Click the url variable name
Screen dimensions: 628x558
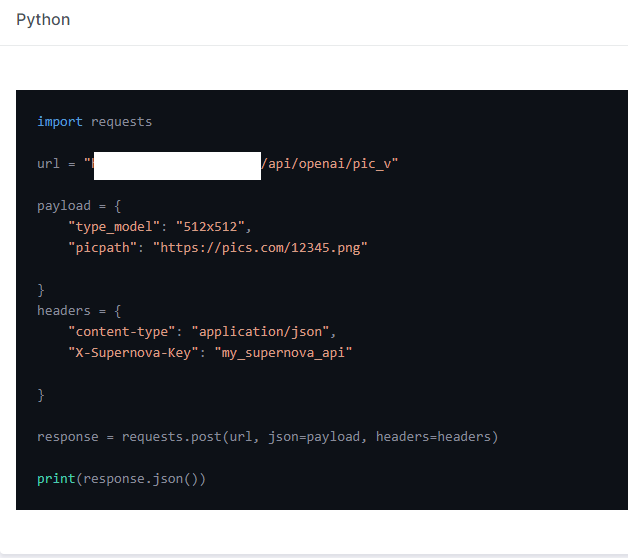(48, 164)
